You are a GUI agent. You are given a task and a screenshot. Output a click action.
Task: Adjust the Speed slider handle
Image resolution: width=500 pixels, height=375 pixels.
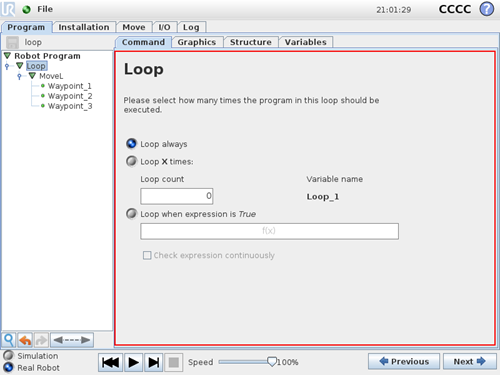pos(272,362)
